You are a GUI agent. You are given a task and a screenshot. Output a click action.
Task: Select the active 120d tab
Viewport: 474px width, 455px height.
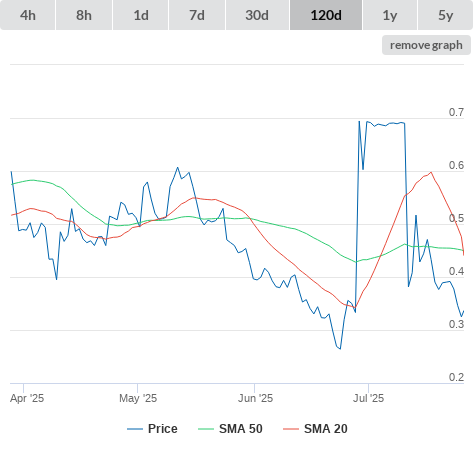click(326, 15)
